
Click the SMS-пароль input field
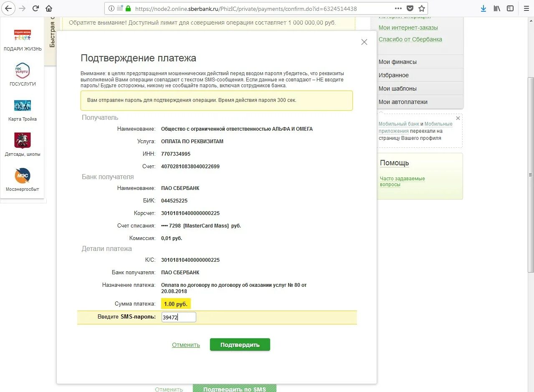179,317
